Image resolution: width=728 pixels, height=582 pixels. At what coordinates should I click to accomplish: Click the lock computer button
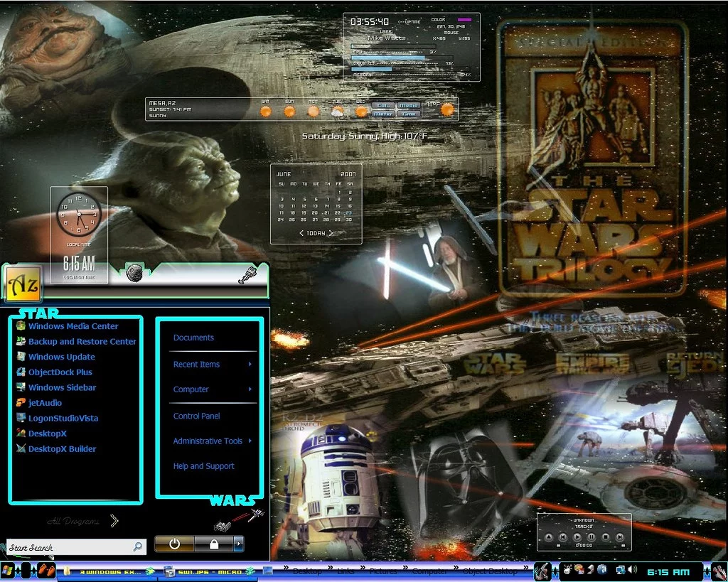[213, 544]
